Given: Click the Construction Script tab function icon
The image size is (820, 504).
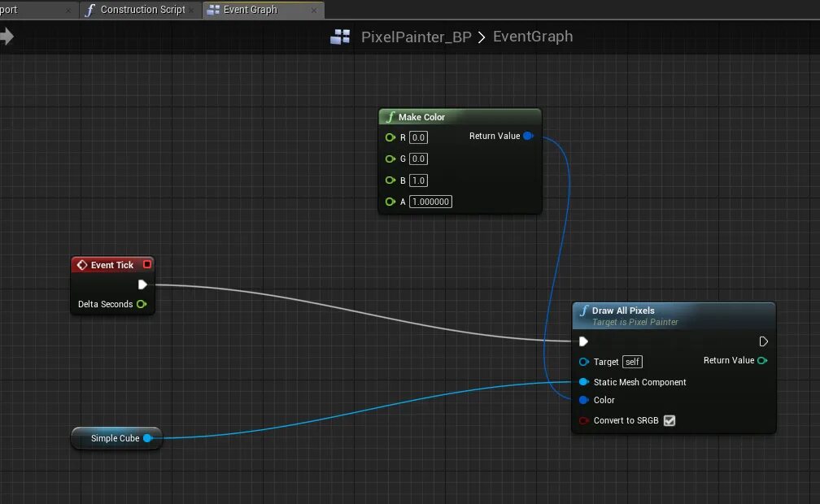Looking at the screenshot, I should 89,10.
